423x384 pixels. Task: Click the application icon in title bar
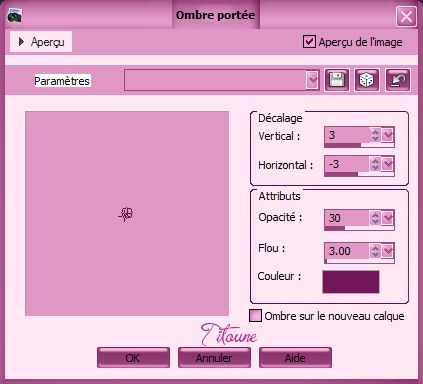[14, 15]
